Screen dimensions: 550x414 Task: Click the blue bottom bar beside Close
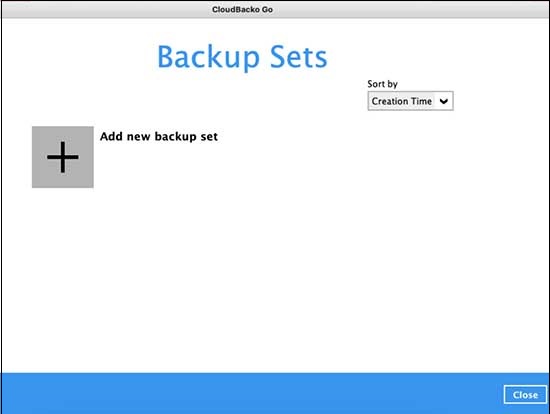[x=253, y=394]
